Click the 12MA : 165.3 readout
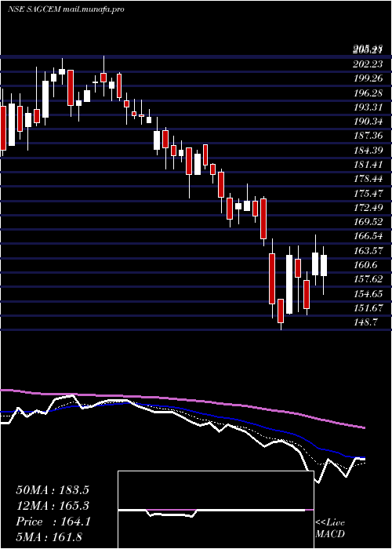Image resolution: width=392 pixels, height=549 pixels. 53,506
